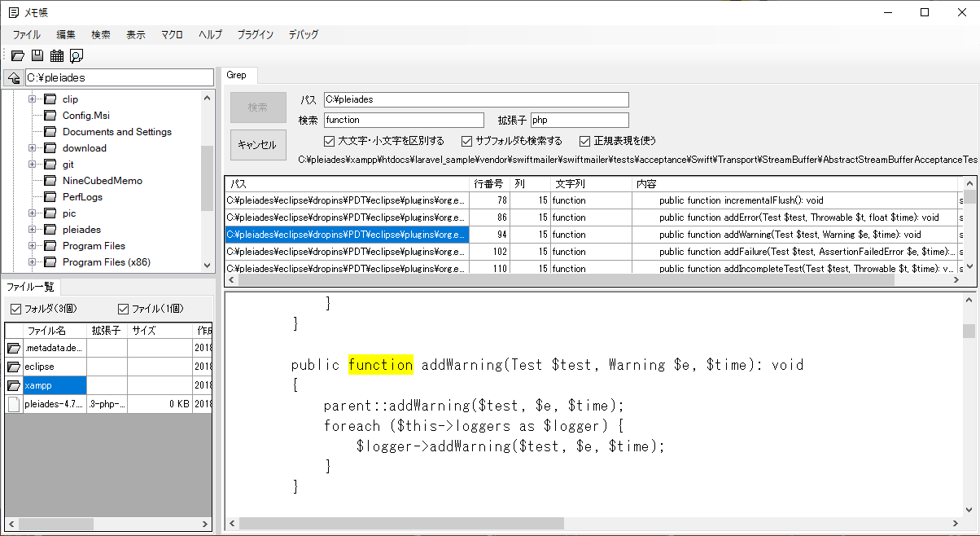Expand the git folder in the tree
The height and width of the screenshot is (536, 980).
pyautogui.click(x=33, y=165)
